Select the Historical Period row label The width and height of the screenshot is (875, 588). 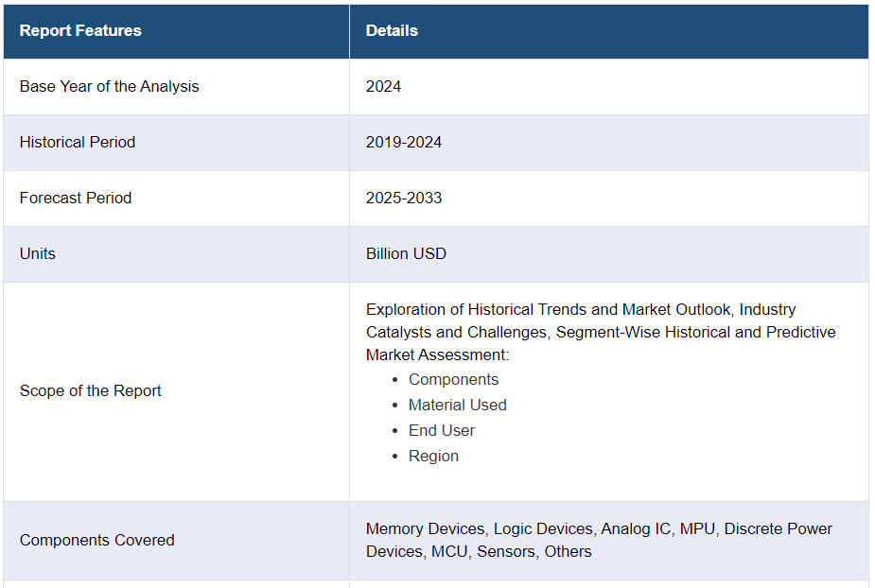[78, 142]
